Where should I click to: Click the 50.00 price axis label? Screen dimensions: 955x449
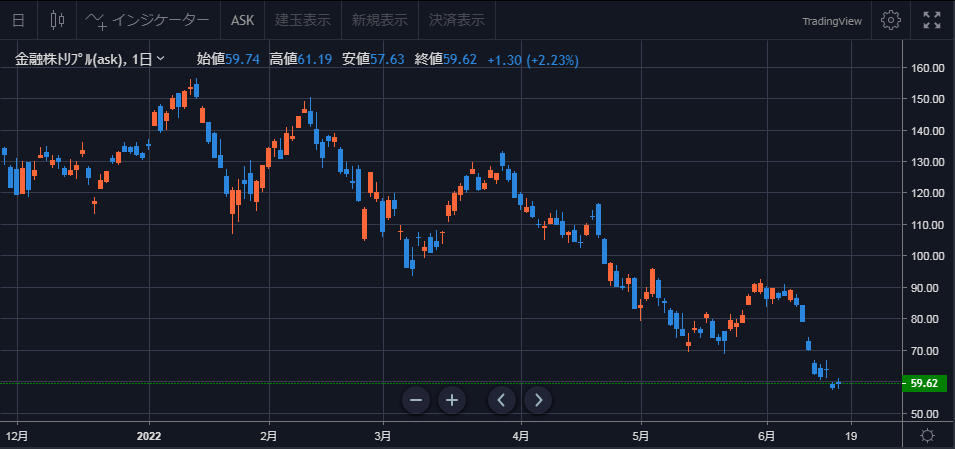(926, 414)
